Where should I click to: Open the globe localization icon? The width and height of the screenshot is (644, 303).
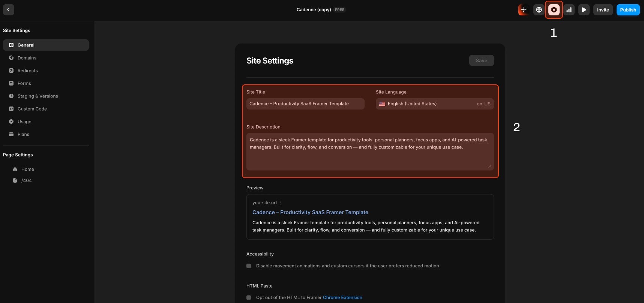(x=539, y=10)
